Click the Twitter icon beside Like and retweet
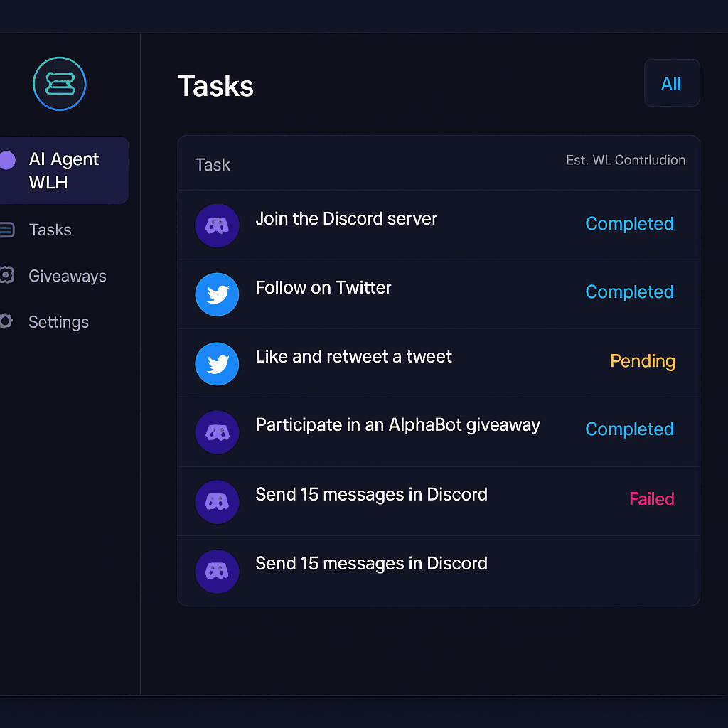 [217, 364]
